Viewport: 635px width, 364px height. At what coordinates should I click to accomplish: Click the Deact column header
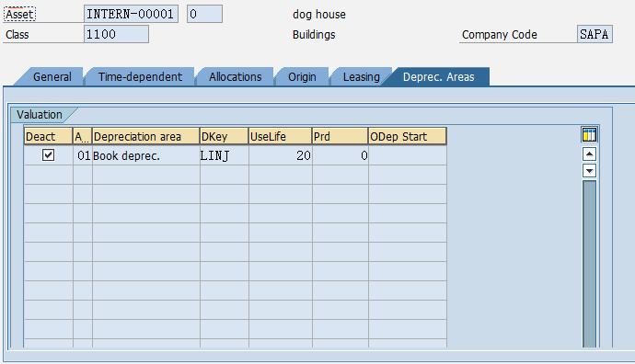coord(48,136)
